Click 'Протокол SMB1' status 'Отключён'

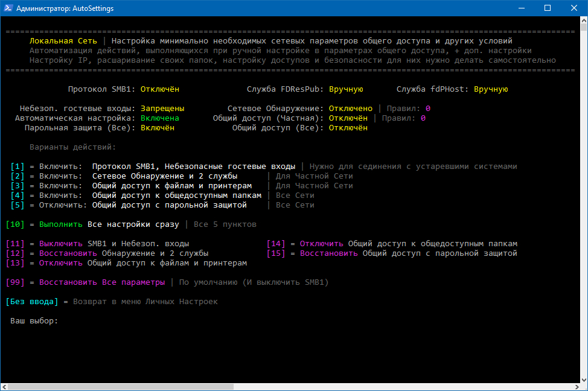[160, 89]
